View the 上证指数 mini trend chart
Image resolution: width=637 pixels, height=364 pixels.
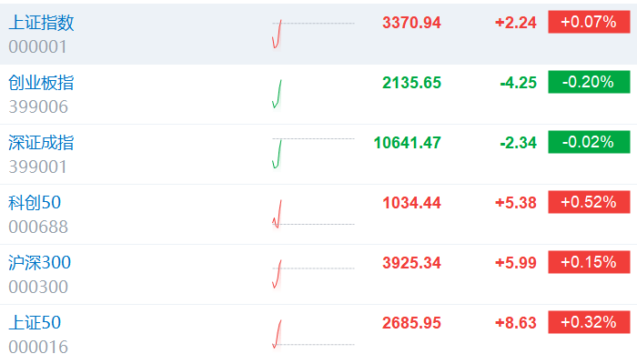[x=312, y=34]
